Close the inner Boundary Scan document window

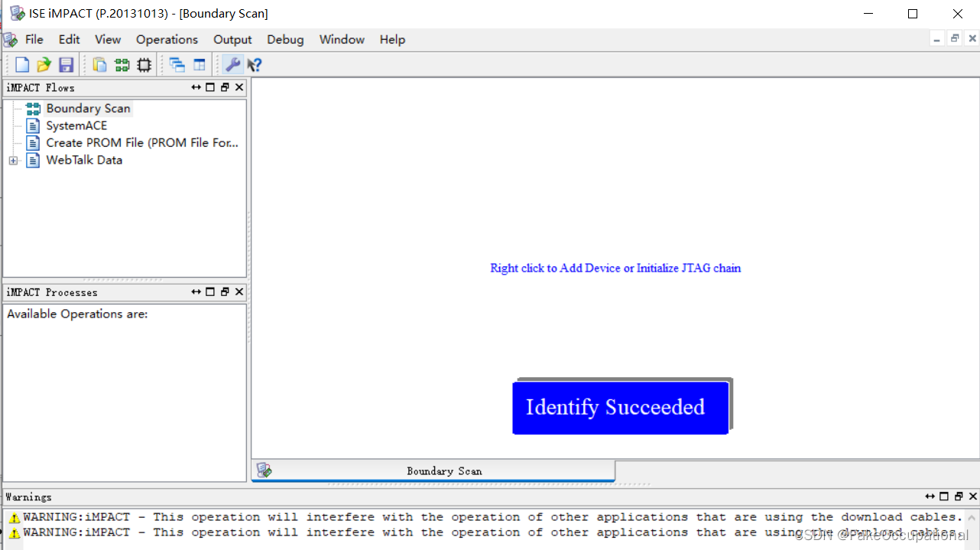[x=971, y=38]
